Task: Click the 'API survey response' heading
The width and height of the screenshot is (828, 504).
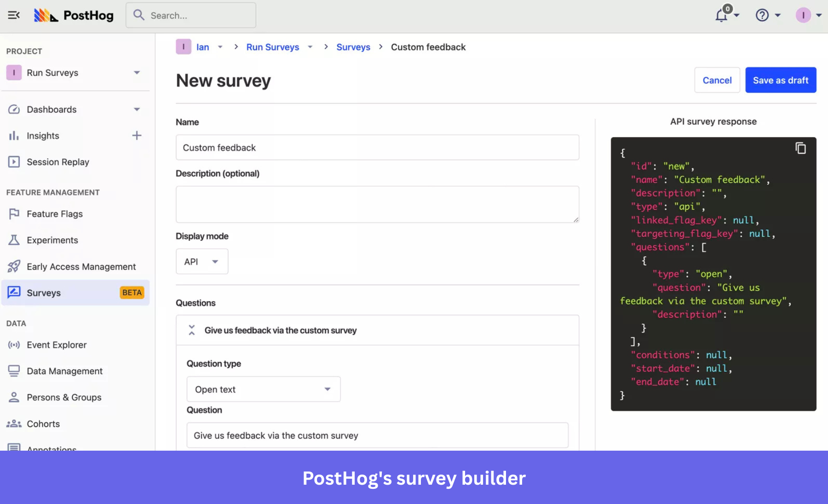Action: pyautogui.click(x=713, y=121)
